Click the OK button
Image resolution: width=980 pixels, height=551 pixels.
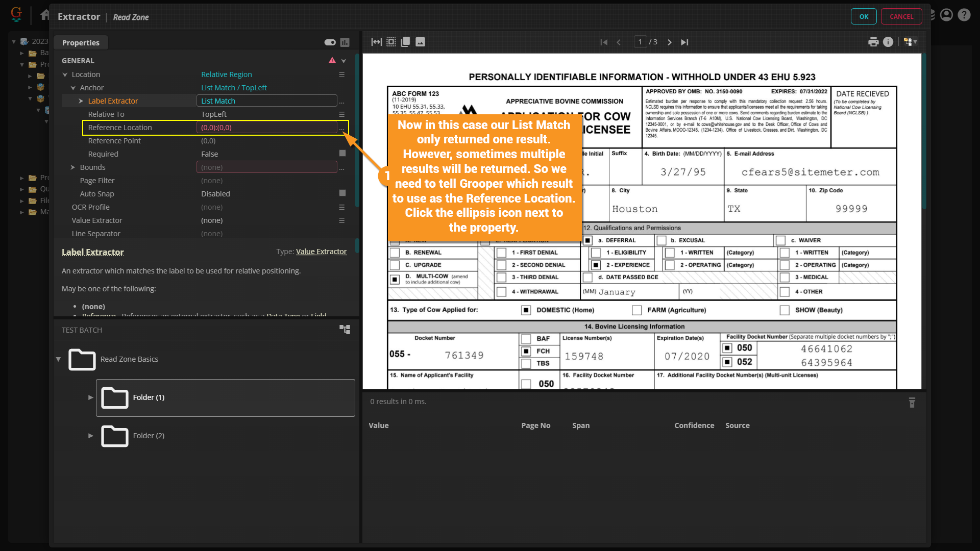pos(863,16)
